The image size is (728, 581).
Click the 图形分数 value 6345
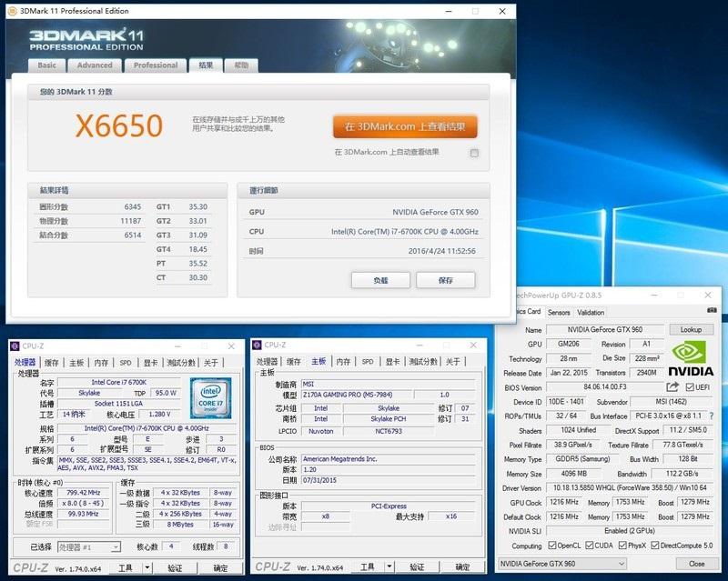132,207
